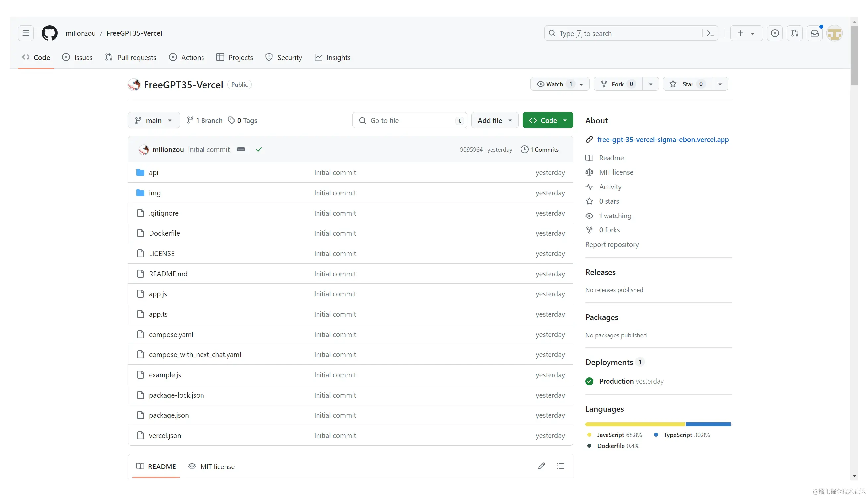Image resolution: width=868 pixels, height=497 pixels.
Task: Focus the Go to file search field
Action: pyautogui.click(x=409, y=120)
